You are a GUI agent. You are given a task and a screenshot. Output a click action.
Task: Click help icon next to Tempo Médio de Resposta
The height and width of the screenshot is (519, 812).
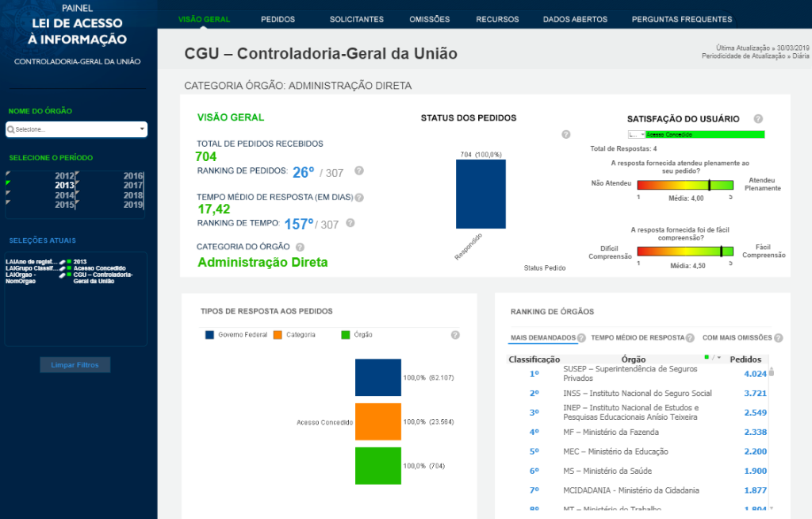tap(359, 198)
